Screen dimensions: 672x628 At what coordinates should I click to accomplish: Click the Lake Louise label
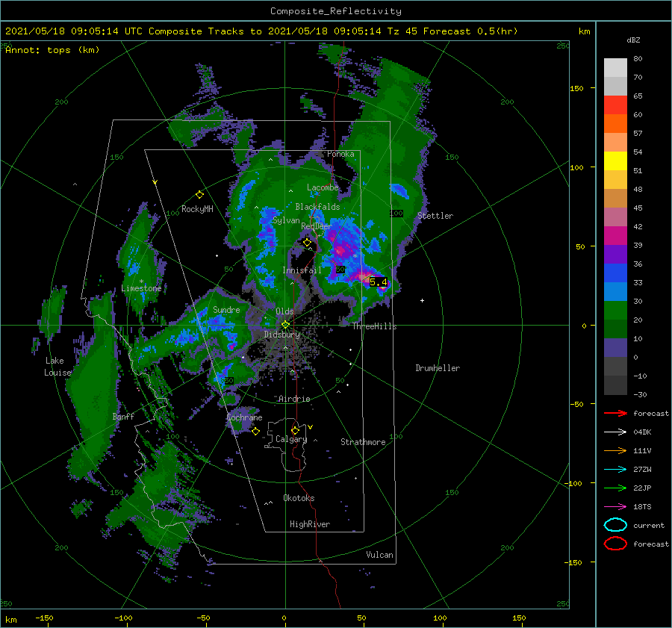(x=57, y=367)
